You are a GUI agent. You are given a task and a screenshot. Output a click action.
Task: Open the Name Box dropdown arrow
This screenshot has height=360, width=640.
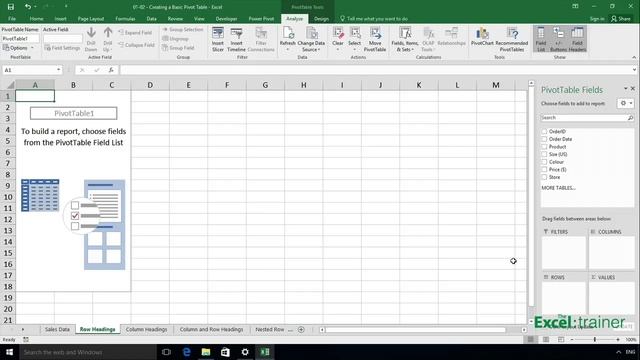click(x=58, y=70)
